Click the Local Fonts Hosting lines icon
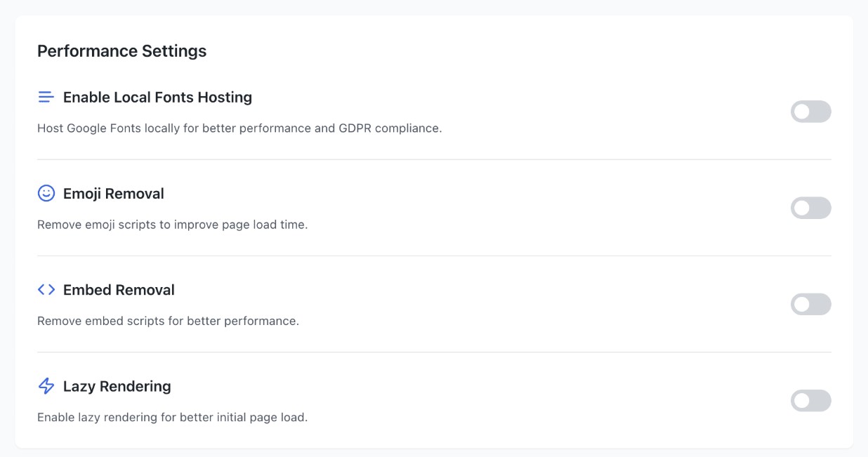This screenshot has width=868, height=457. coord(46,97)
